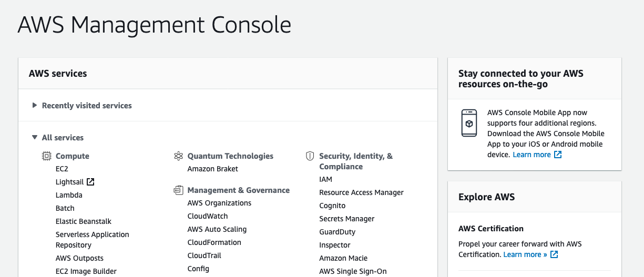Open CloudFormation
This screenshot has height=277, width=644.
[214, 242]
